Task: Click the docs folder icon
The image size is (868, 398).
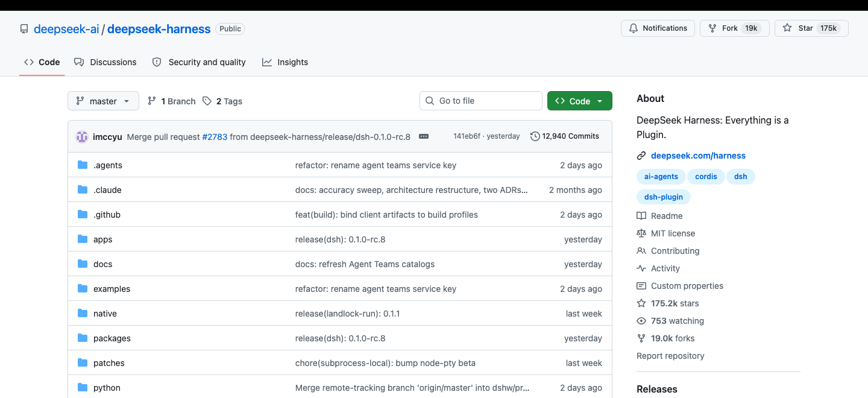Action: click(x=83, y=264)
